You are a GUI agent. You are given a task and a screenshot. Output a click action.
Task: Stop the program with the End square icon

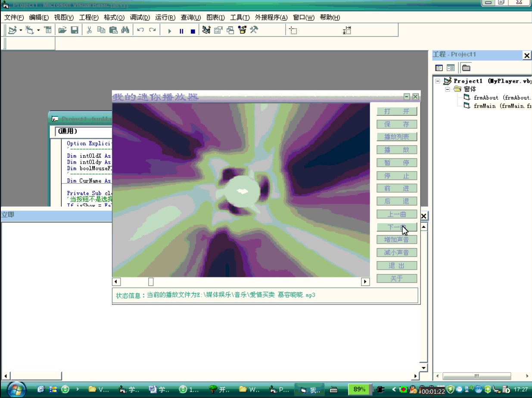click(x=193, y=31)
